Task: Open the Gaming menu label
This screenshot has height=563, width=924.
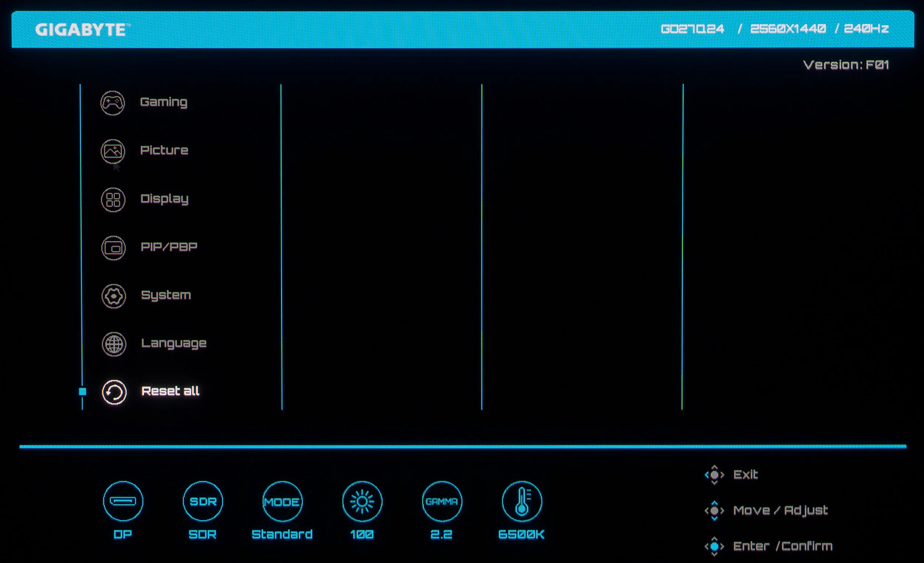Action: 164,102
